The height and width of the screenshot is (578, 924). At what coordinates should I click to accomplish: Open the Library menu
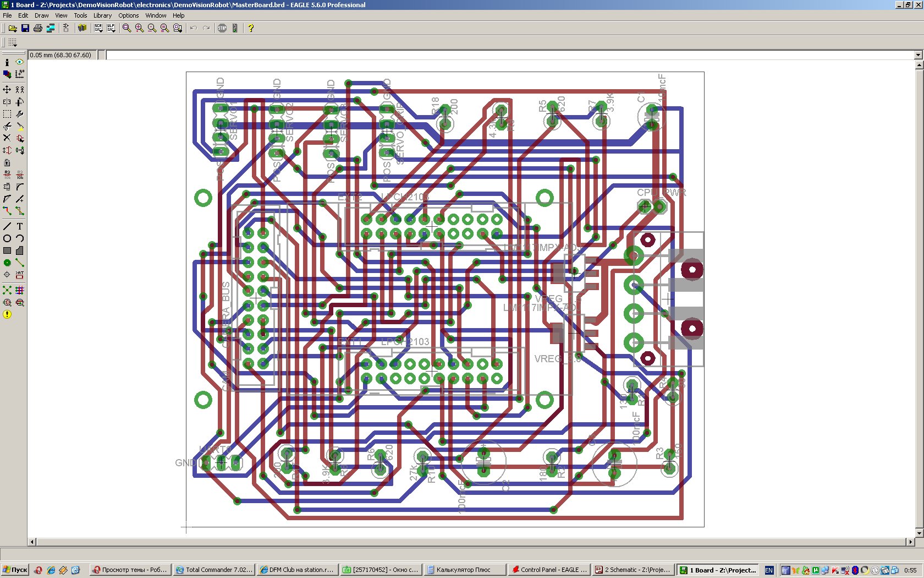tap(102, 15)
